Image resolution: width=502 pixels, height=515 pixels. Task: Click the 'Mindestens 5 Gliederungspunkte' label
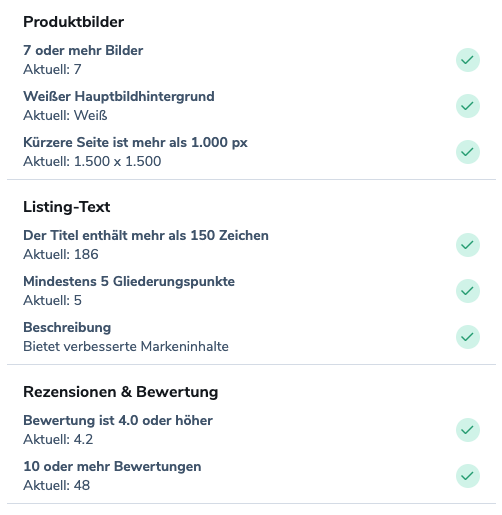pyautogui.click(x=129, y=281)
